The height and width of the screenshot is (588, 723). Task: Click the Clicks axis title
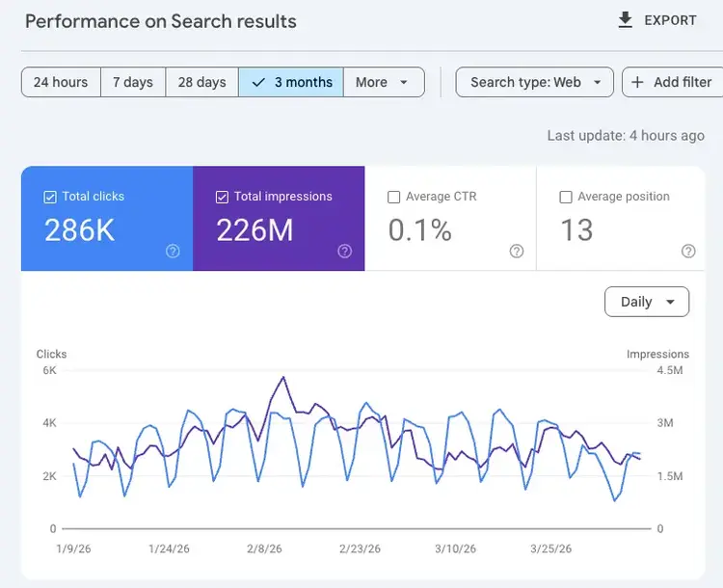[51, 354]
